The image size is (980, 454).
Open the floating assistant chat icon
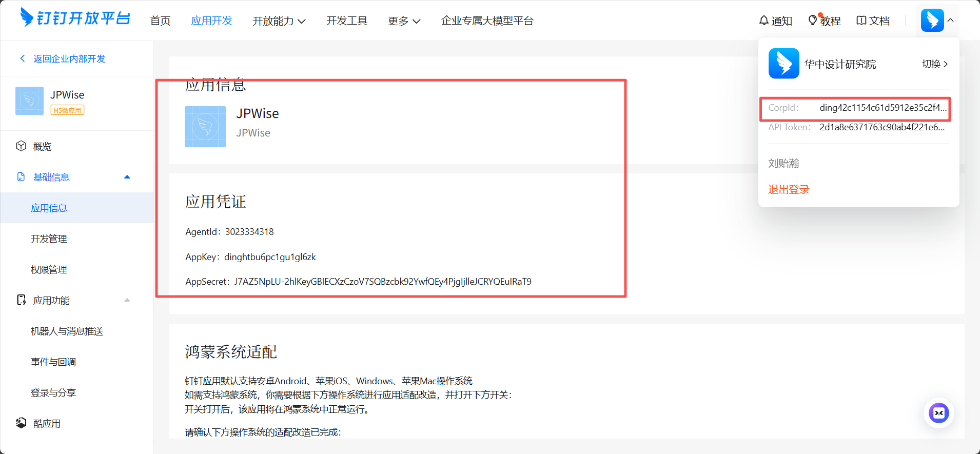tap(939, 413)
